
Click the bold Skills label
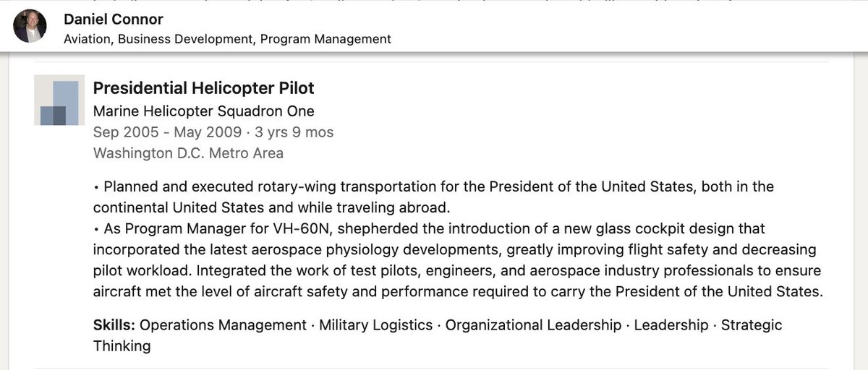114,325
